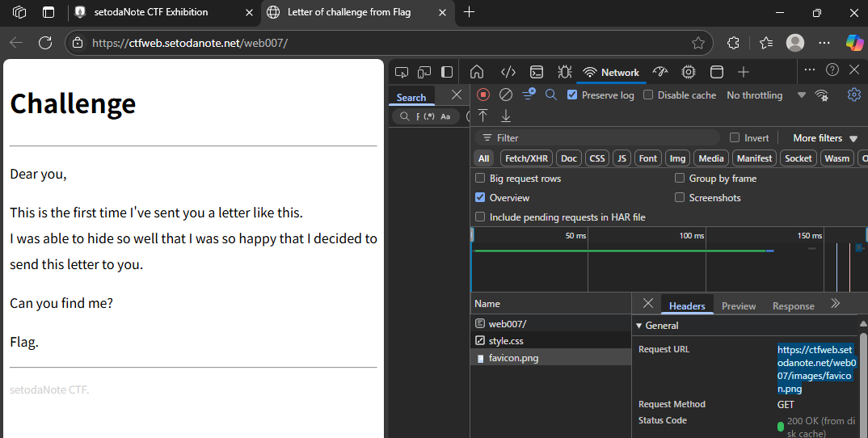The width and height of the screenshot is (868, 438).
Task: Add more tools with plus icon
Action: click(x=744, y=72)
